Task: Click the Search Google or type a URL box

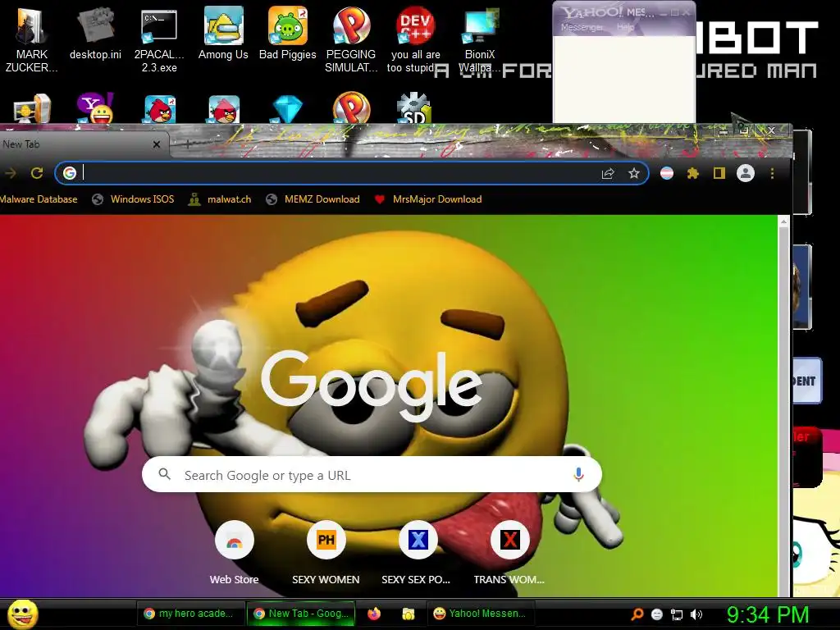Action: click(372, 475)
